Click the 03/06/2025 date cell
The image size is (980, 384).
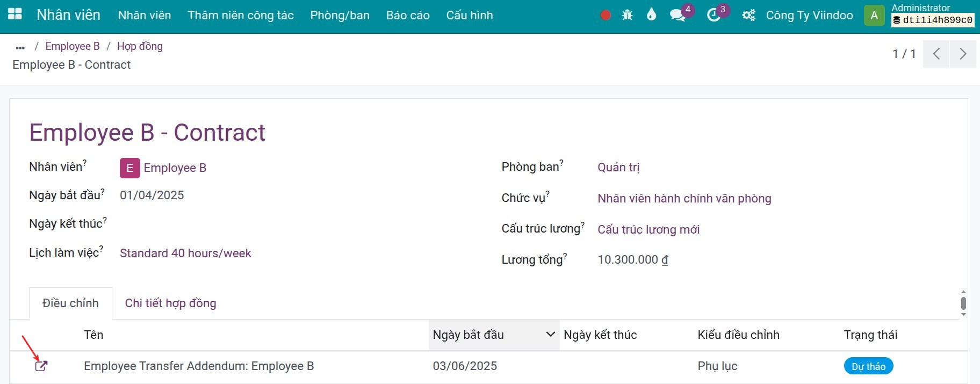click(x=465, y=366)
